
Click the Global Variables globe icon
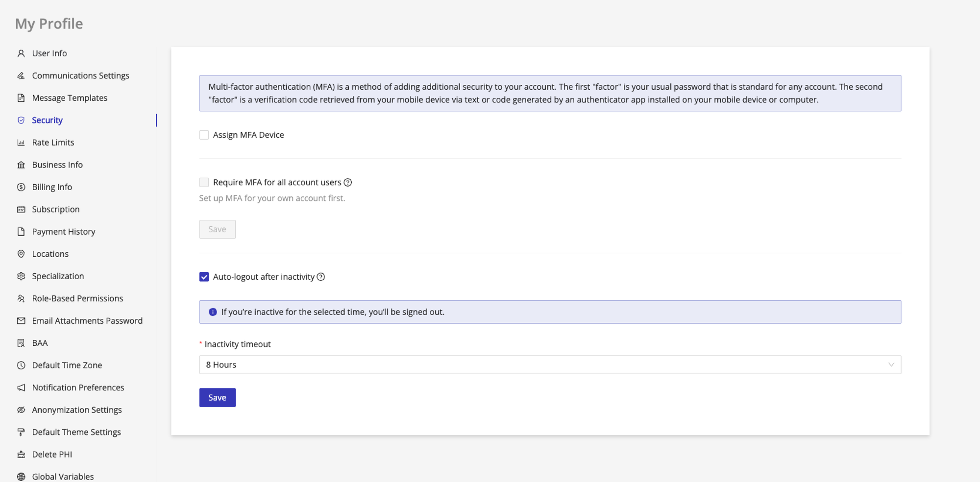click(x=21, y=477)
